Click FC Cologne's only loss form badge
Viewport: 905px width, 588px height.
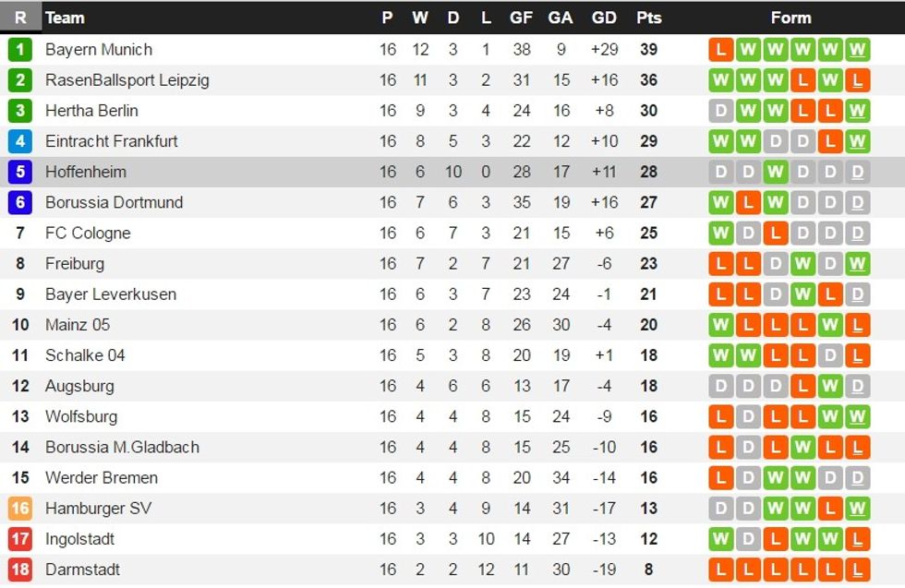coord(776,233)
